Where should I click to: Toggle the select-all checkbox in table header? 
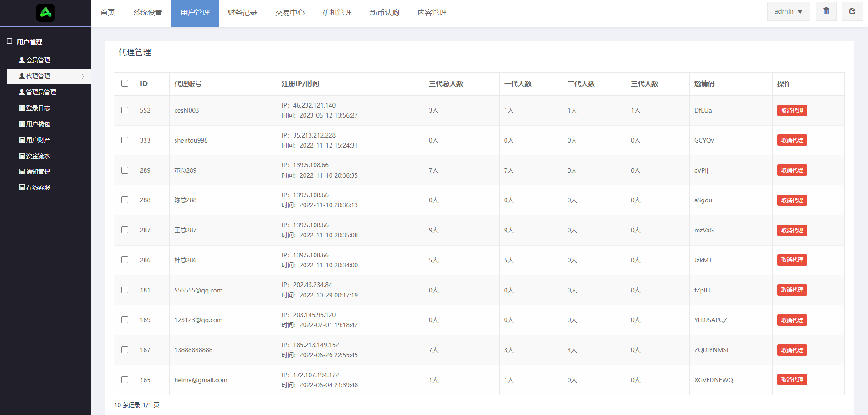[x=124, y=83]
